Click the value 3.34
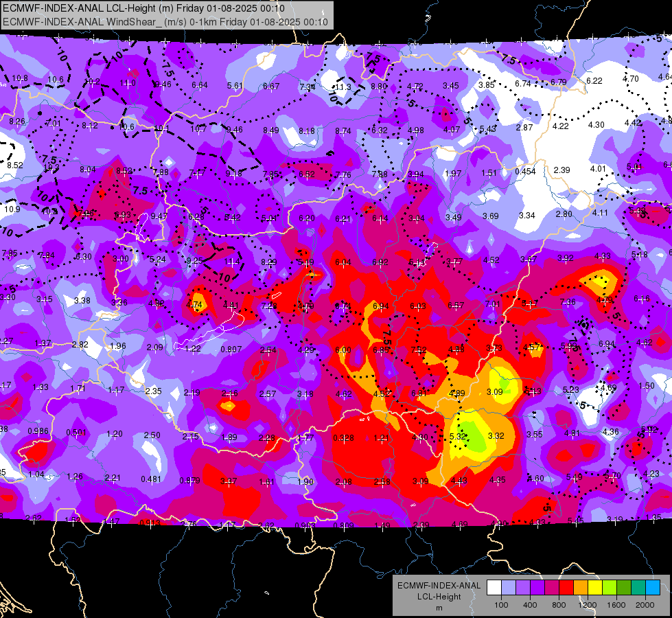 pyautogui.click(x=526, y=215)
